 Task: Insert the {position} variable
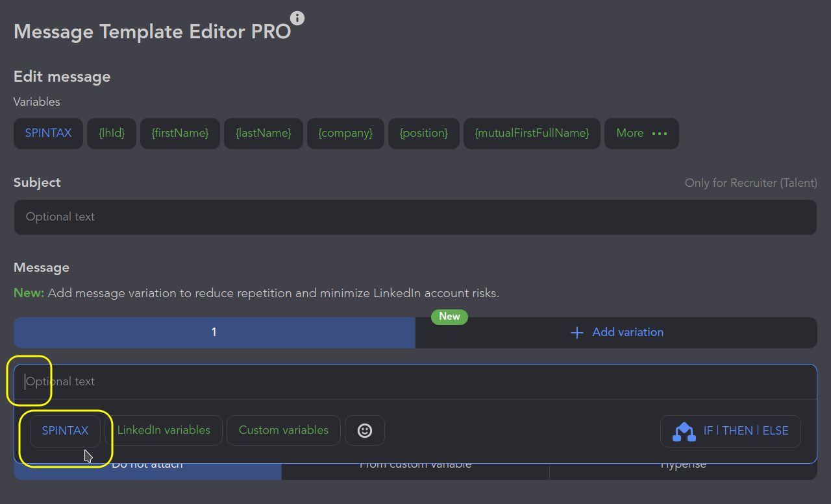[x=424, y=134]
